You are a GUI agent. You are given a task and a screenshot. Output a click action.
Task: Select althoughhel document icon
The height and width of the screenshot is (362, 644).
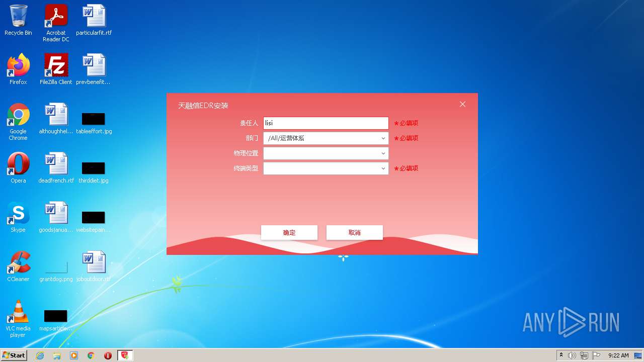(x=56, y=119)
